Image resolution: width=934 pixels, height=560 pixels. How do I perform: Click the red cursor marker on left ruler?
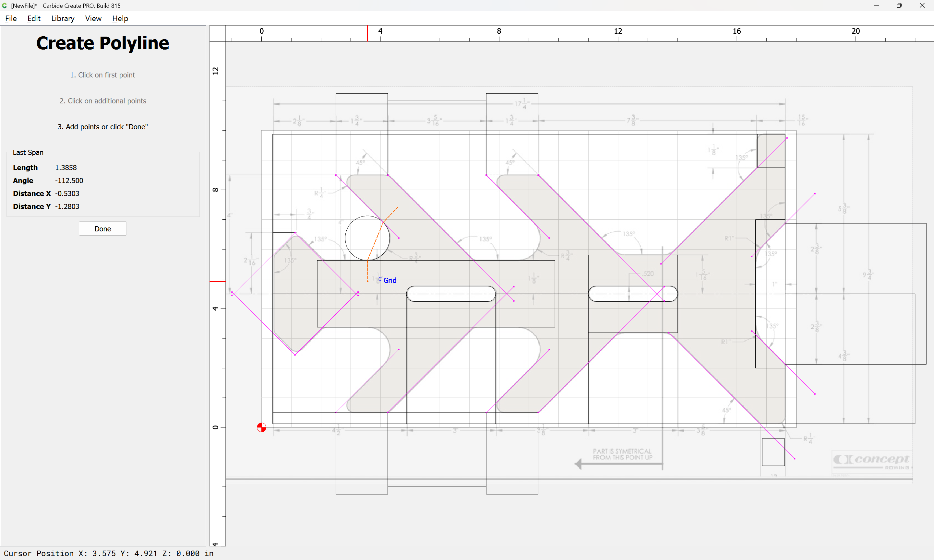coord(218,282)
